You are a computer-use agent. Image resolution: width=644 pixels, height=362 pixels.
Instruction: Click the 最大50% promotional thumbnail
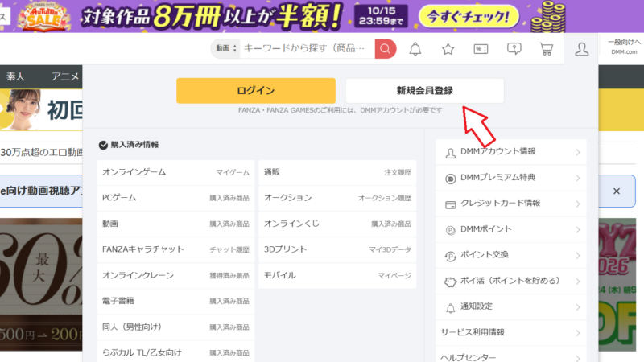point(41,284)
